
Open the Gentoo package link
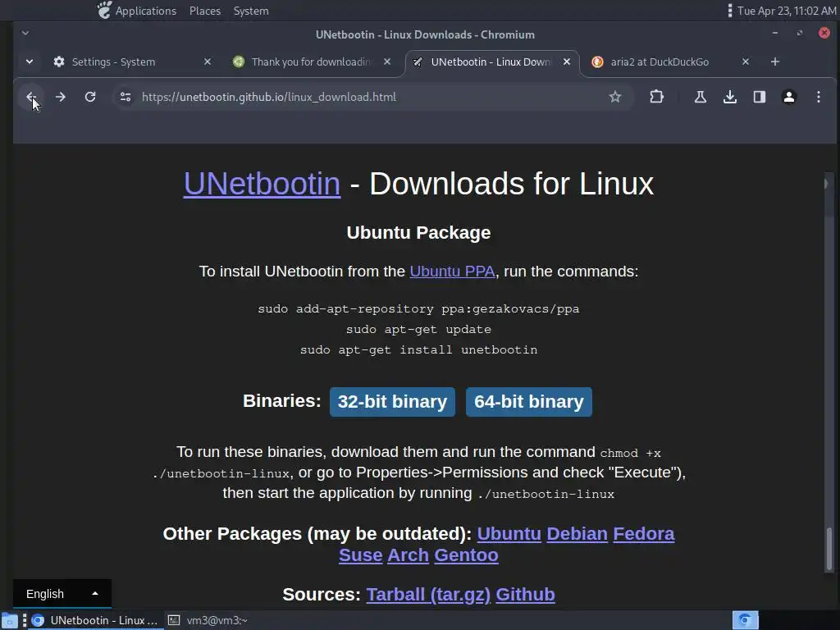[x=466, y=555]
